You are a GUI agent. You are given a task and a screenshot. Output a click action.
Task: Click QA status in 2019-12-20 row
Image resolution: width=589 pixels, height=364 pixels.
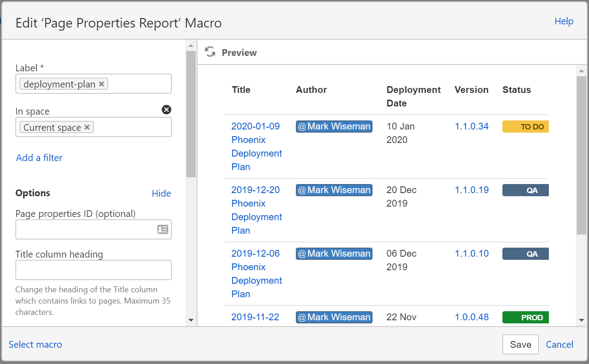tap(526, 190)
